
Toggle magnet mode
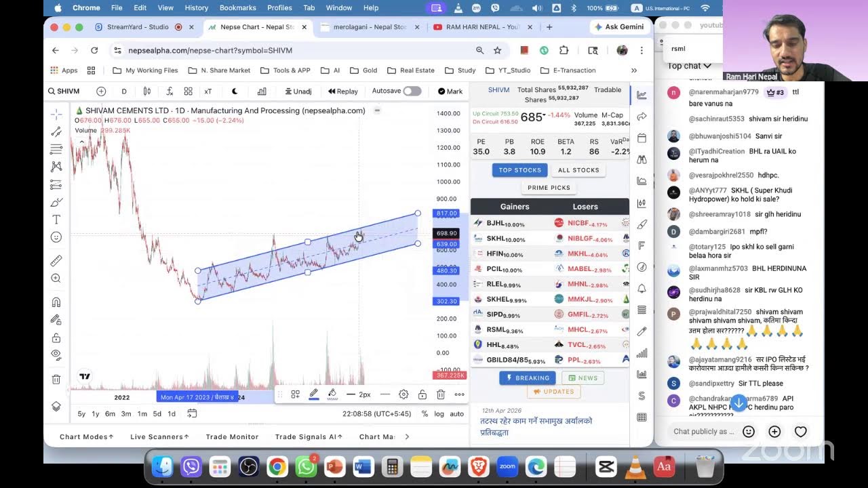click(56, 302)
